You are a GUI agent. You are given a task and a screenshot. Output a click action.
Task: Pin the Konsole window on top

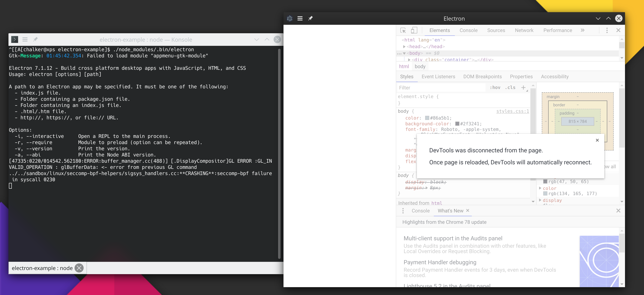click(36, 39)
